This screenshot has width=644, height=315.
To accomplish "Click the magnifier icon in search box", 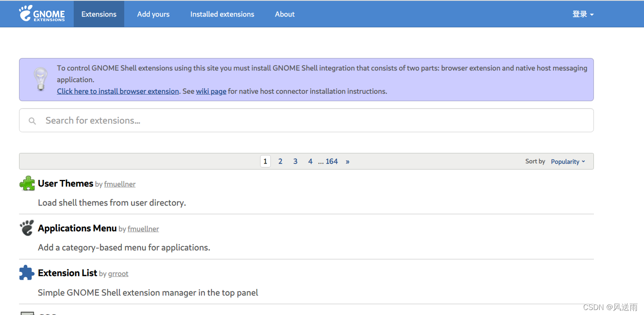I will (32, 121).
